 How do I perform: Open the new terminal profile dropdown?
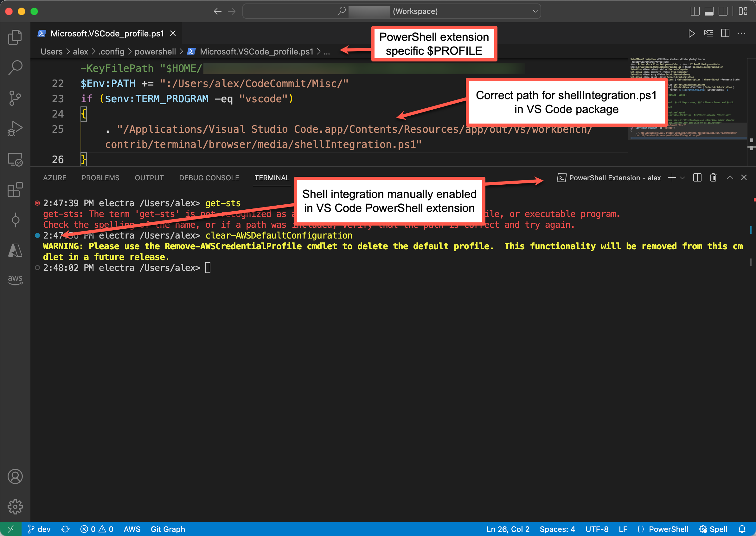coord(683,178)
